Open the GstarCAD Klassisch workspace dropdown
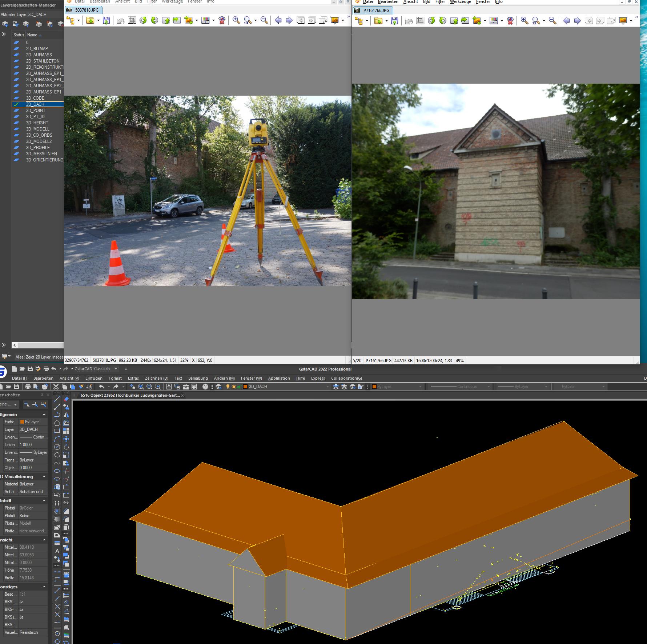Screen dimensions: 647x644 click(x=116, y=369)
